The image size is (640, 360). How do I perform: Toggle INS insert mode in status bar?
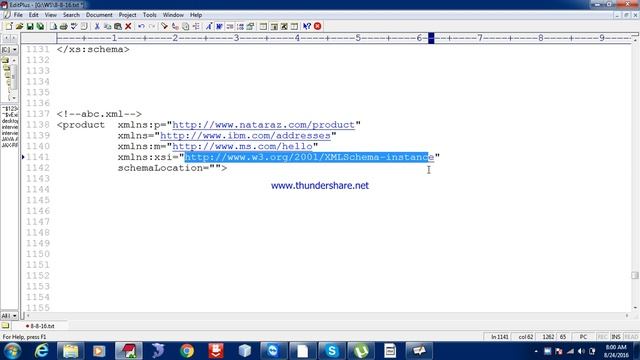[x=616, y=337]
